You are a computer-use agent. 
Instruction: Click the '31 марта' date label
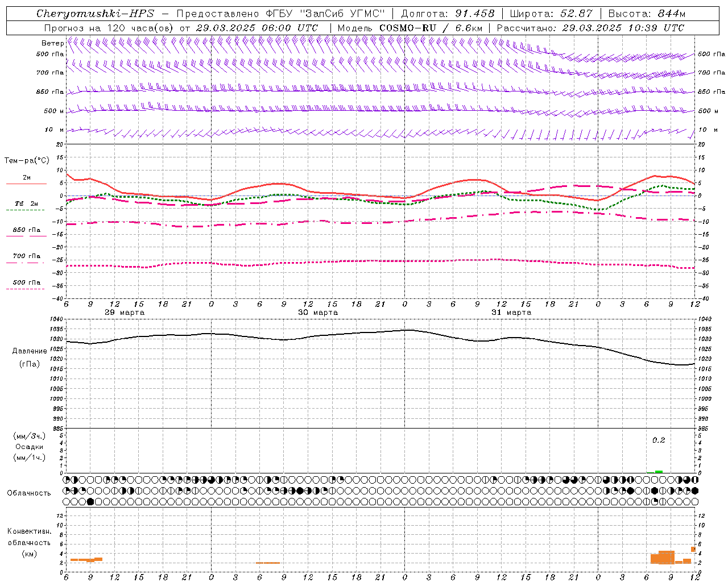[x=511, y=313]
